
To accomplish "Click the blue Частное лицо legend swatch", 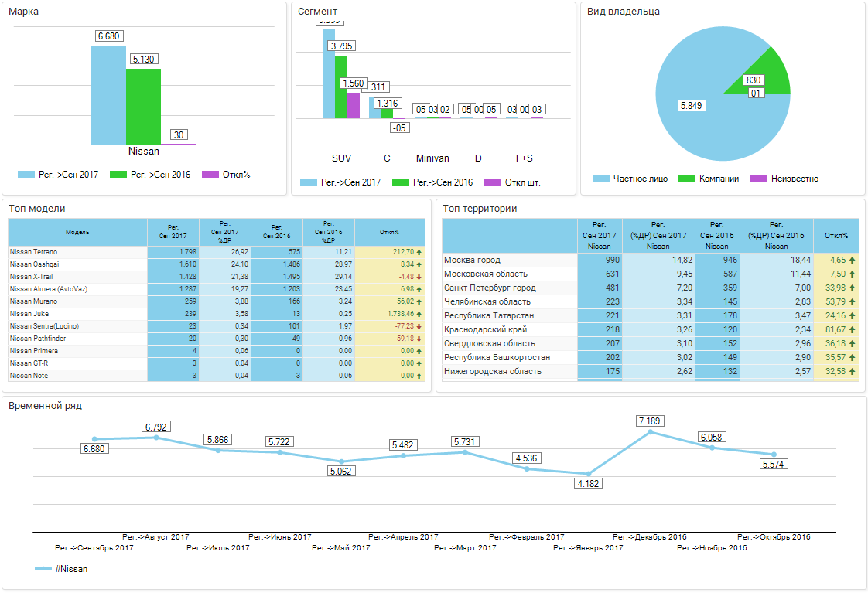I will [x=601, y=178].
